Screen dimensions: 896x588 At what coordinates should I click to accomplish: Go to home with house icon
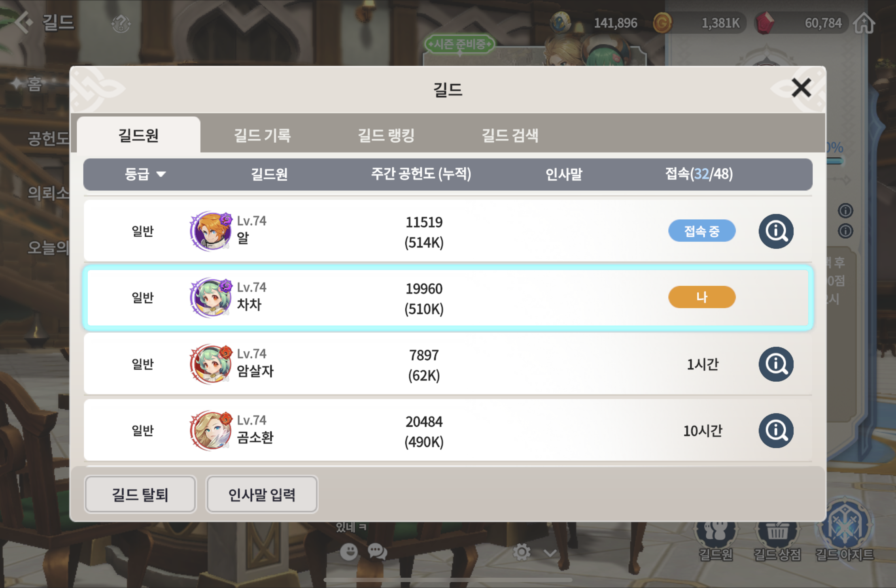pos(864,23)
